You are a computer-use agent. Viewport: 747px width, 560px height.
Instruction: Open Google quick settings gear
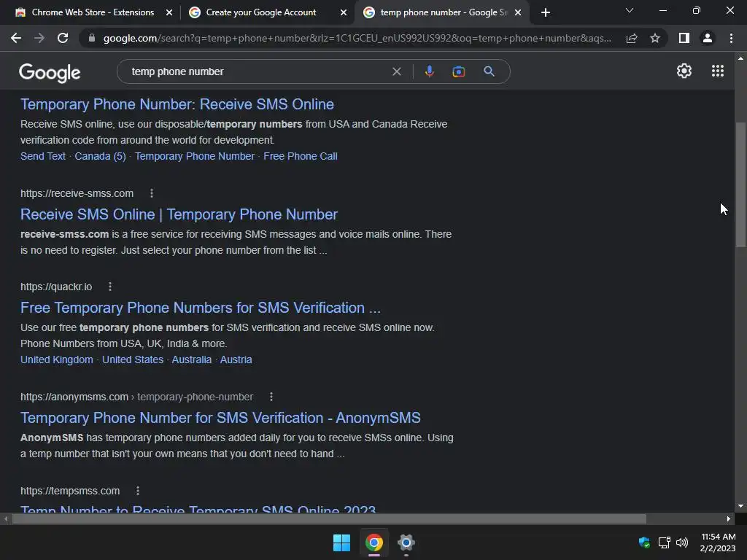(x=684, y=71)
